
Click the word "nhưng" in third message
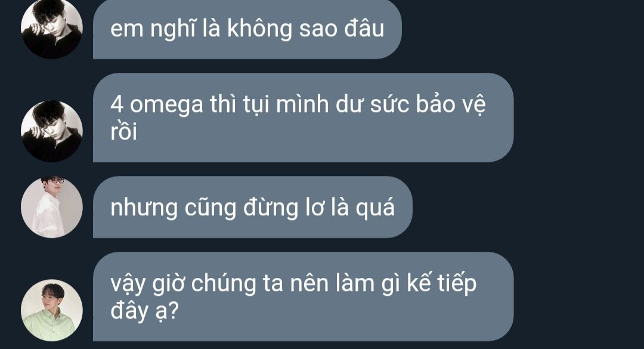click(144, 208)
